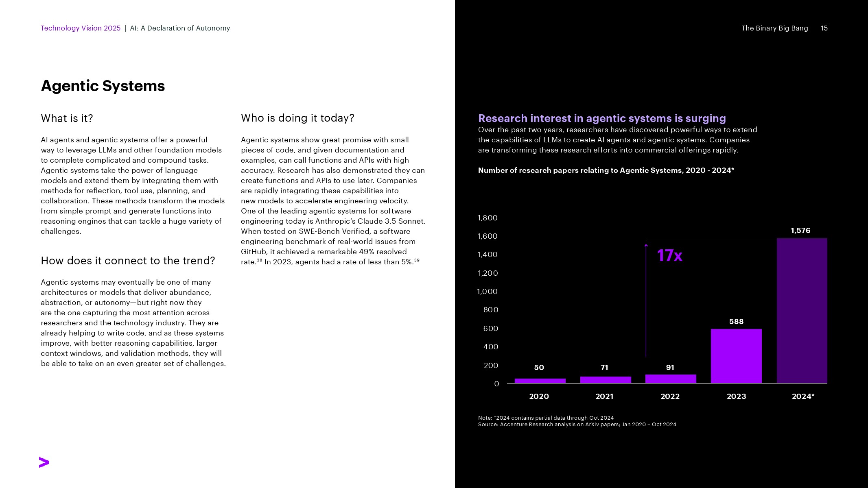Viewport: 868px width, 488px height.
Task: Click 'Who is doing it today?' subheading
Action: (297, 118)
